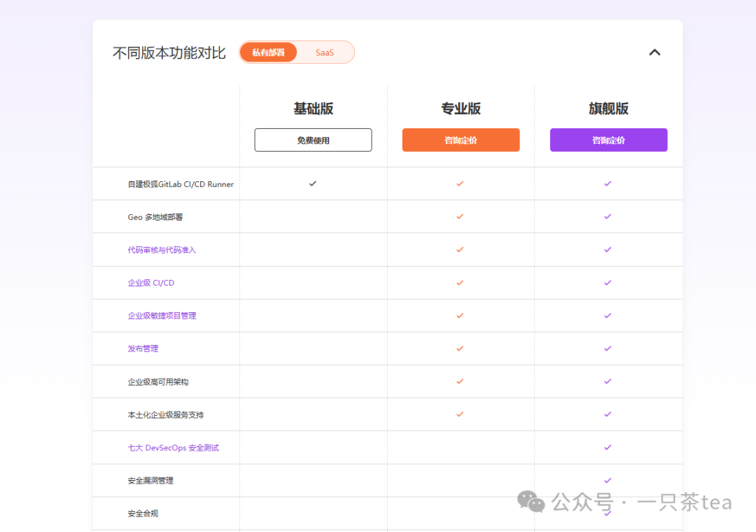Click the 基础版 checkmark for GitLab CI/CD Runner
The height and width of the screenshot is (532, 756).
pyautogui.click(x=313, y=183)
